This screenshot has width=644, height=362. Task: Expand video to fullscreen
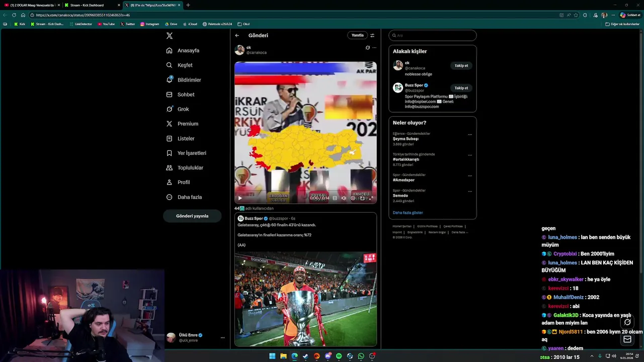point(371,198)
